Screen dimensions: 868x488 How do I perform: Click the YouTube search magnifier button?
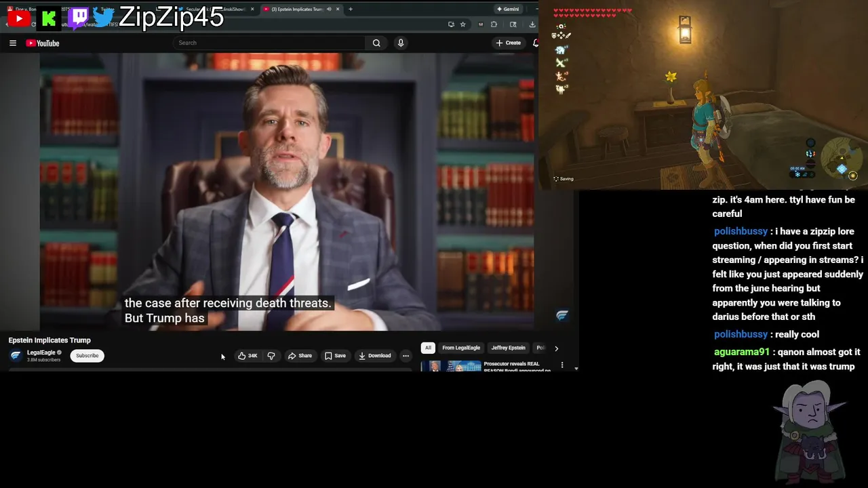tap(376, 43)
